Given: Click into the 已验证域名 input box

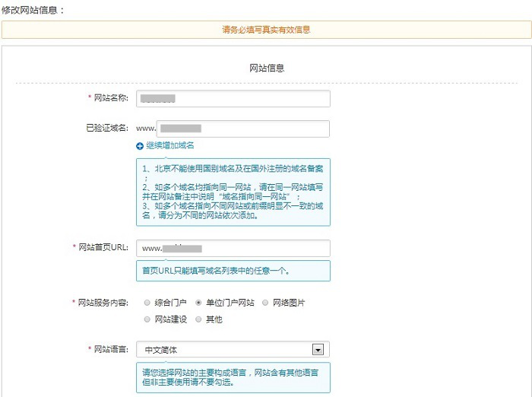Looking at the screenshot, I should pos(243,129).
